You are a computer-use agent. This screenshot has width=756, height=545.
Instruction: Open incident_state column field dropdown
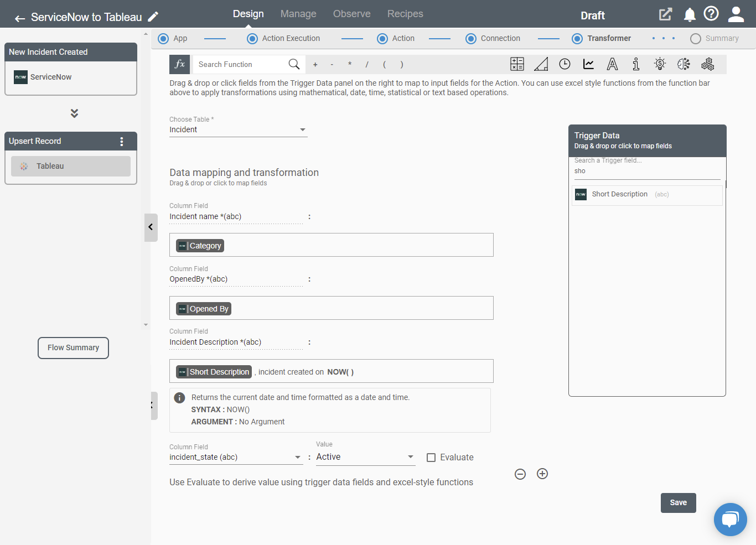coord(236,458)
